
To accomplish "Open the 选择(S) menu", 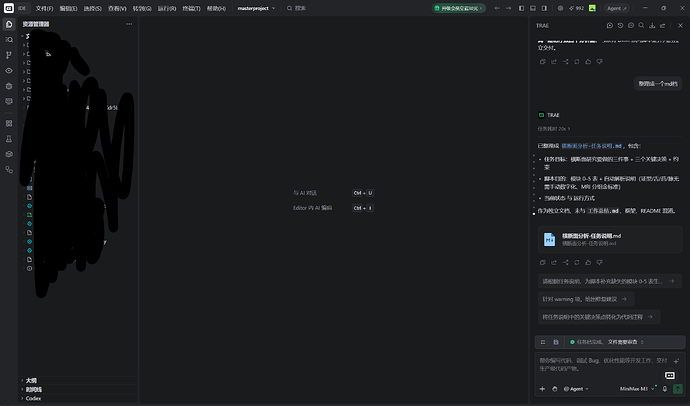I will click(x=92, y=8).
